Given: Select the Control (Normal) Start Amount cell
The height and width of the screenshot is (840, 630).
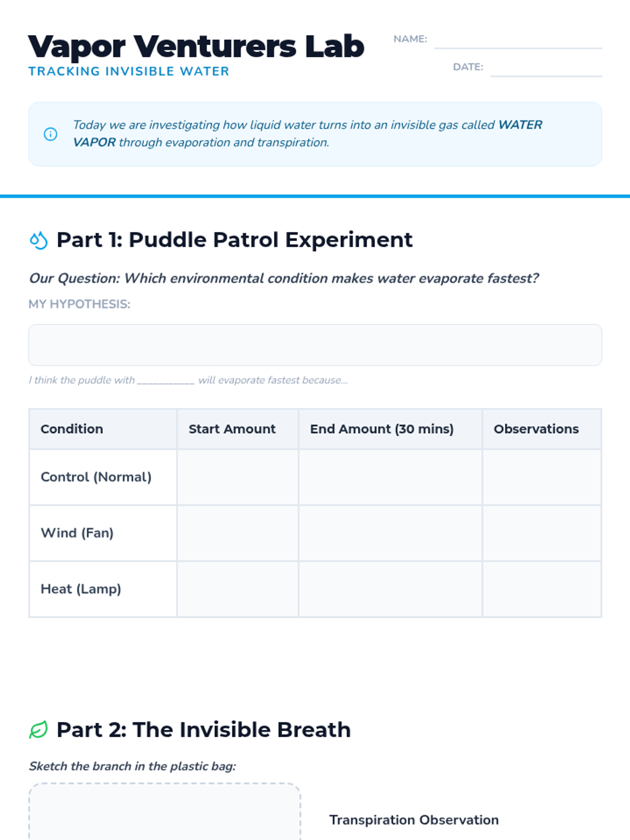Looking at the screenshot, I should click(238, 477).
